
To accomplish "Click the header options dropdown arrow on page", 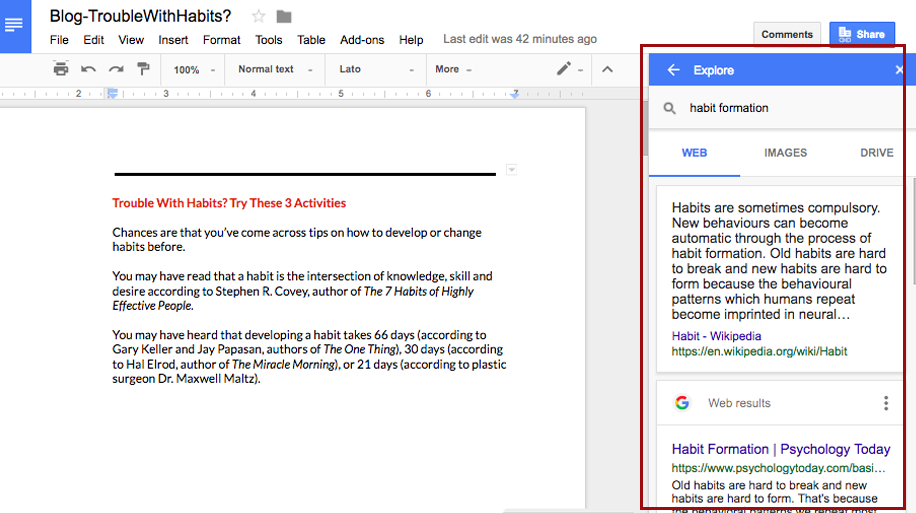I will tap(511, 170).
